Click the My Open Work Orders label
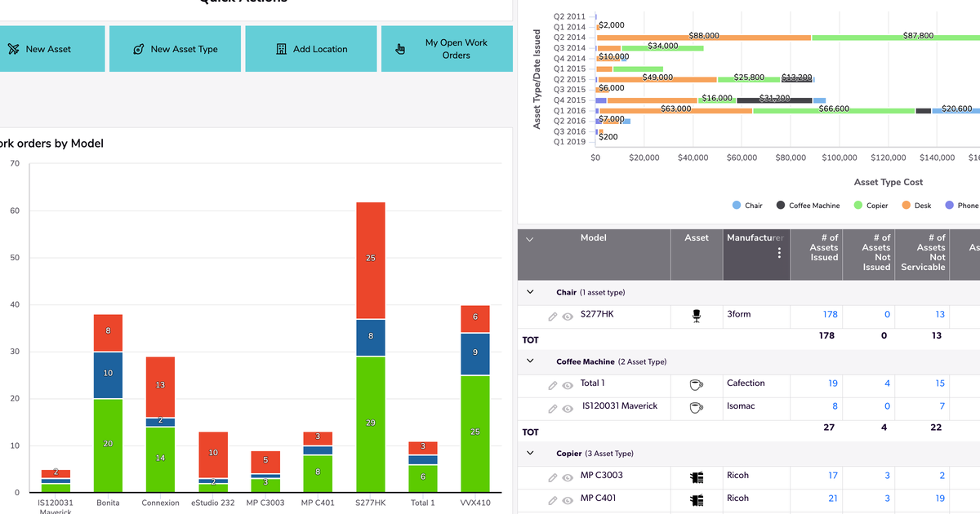The height and width of the screenshot is (514, 980). coord(456,49)
